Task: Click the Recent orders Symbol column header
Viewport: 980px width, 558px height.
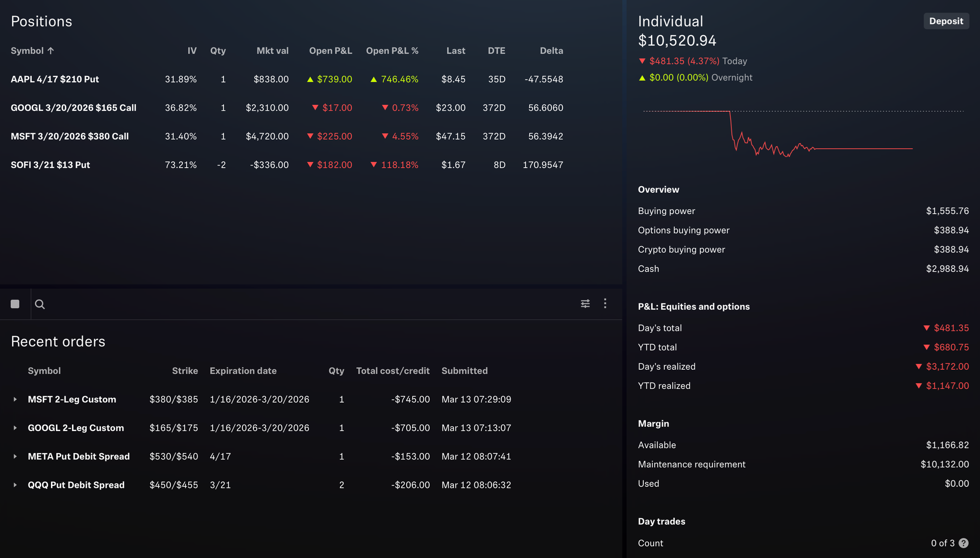Action: 44,371
